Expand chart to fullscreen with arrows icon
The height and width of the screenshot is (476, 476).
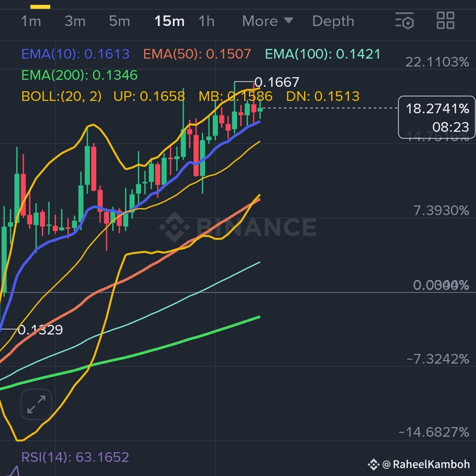(37, 404)
